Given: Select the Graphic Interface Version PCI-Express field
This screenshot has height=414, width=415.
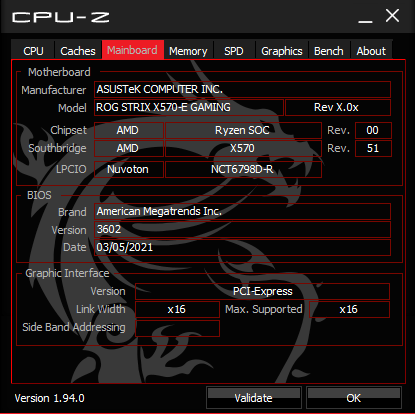Looking at the screenshot, I should click(x=262, y=291).
